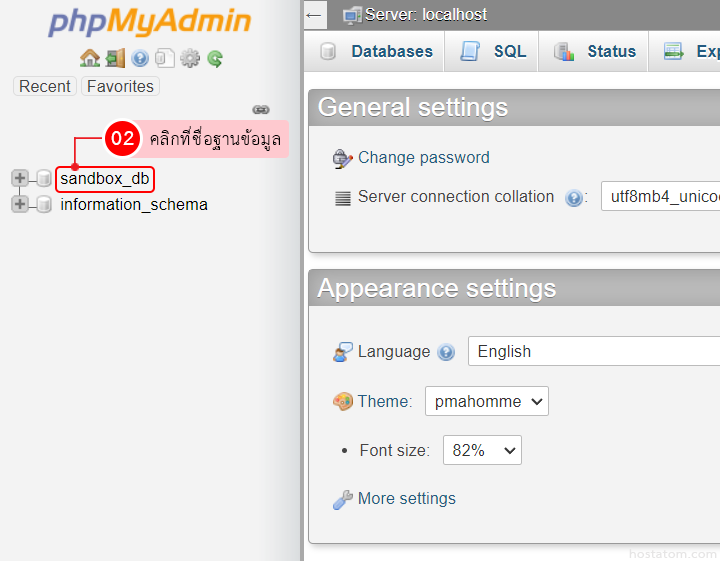Image resolution: width=720 pixels, height=561 pixels.
Task: Reload navigation panel with green refresh icon
Action: coord(215,58)
